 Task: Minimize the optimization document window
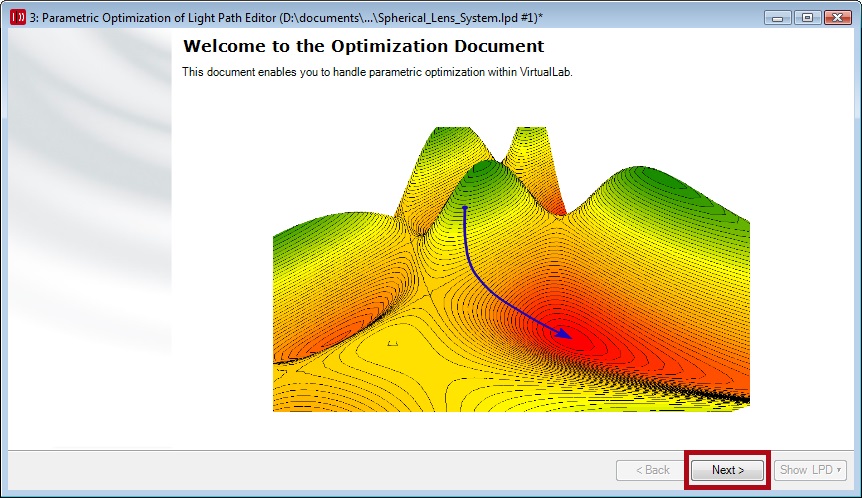point(777,18)
